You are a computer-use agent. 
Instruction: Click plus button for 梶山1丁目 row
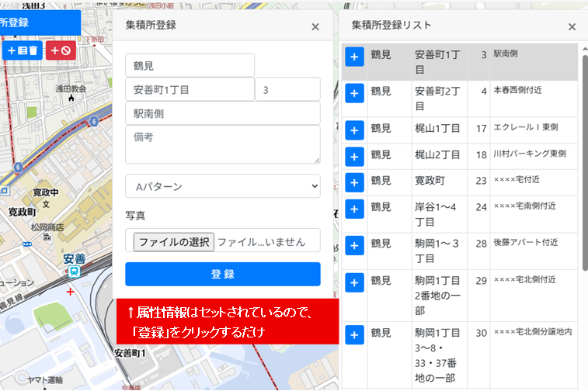coord(354,130)
